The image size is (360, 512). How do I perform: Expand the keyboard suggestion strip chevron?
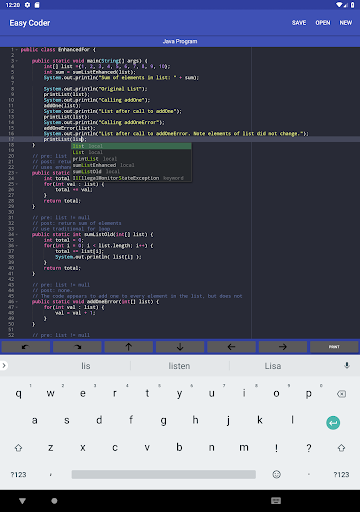[4, 366]
